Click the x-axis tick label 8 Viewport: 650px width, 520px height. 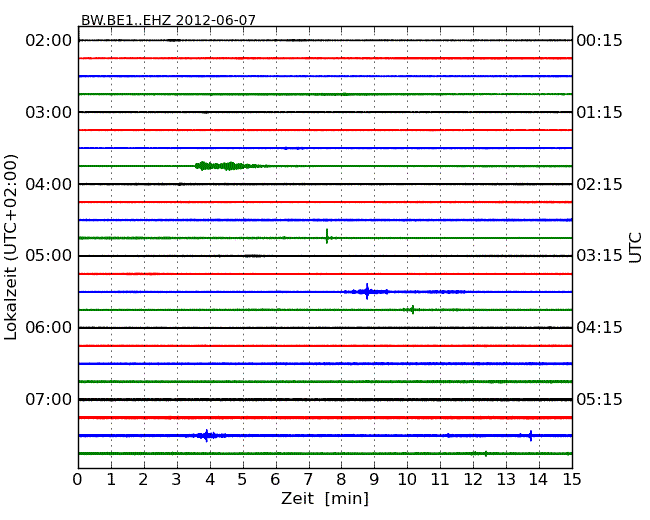(341, 480)
